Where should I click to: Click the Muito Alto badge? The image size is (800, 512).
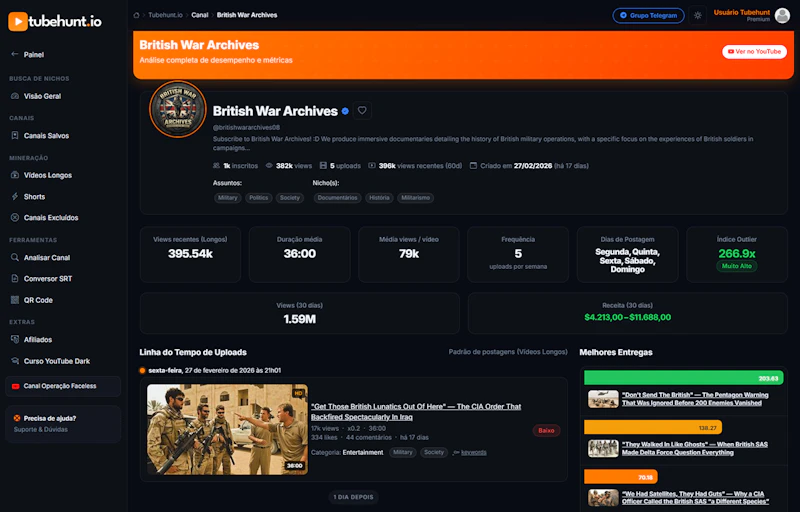[737, 266]
